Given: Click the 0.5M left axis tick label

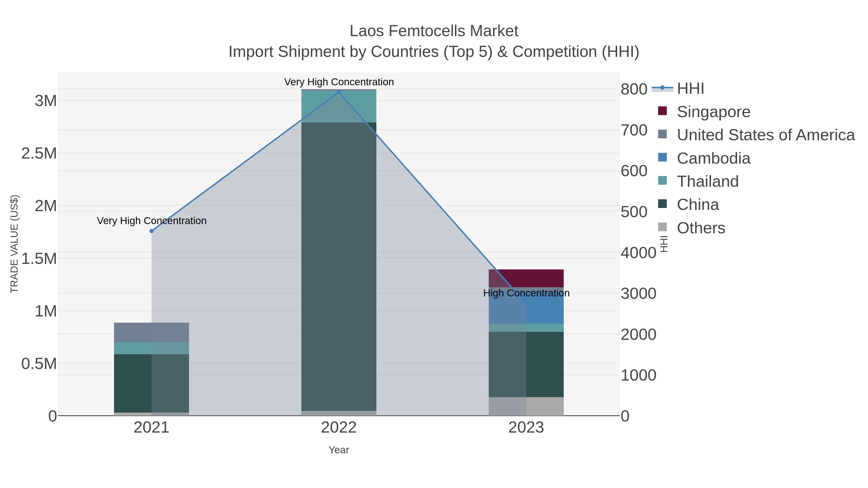Looking at the screenshot, I should click(x=39, y=364).
